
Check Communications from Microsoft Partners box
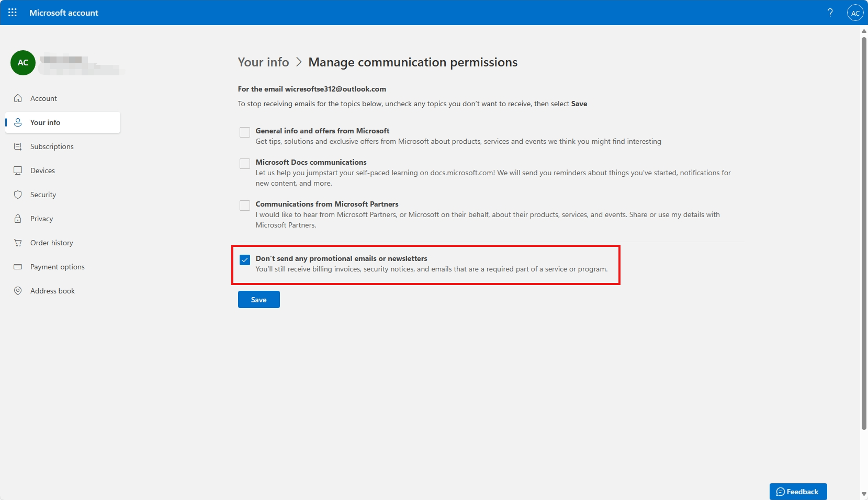coord(245,206)
